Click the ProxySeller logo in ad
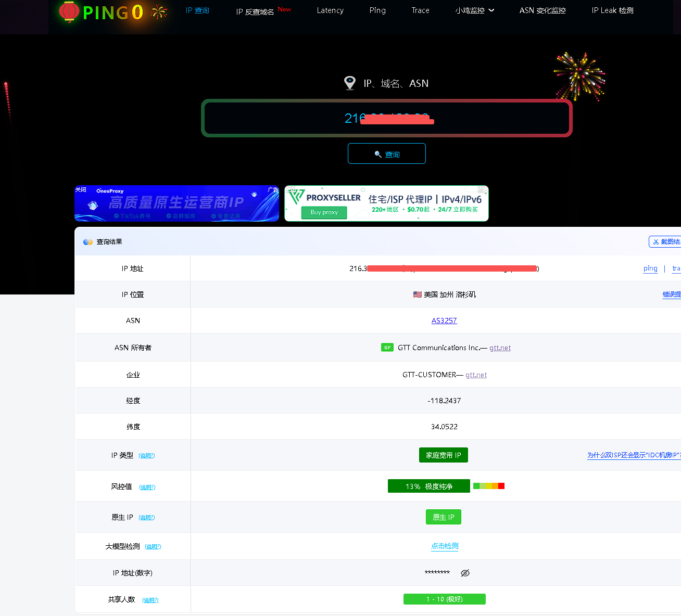 [x=326, y=198]
